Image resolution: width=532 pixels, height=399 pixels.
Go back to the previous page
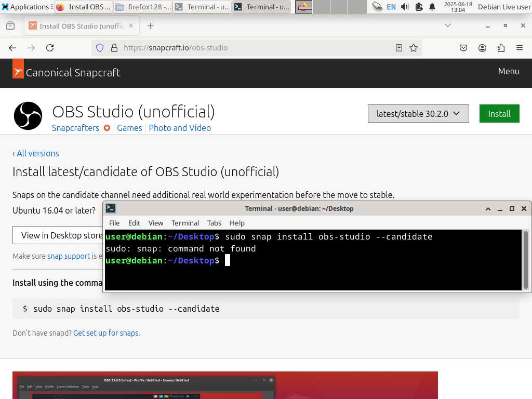click(12, 48)
